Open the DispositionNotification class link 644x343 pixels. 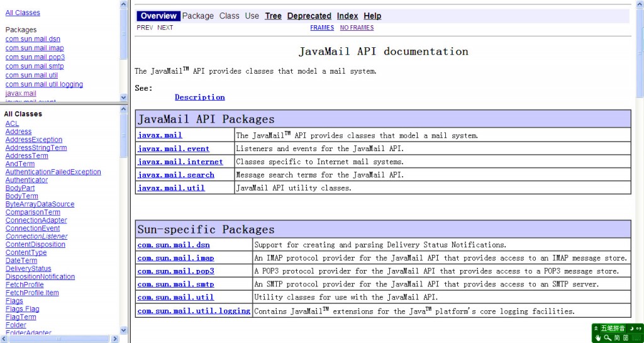pyautogui.click(x=40, y=276)
